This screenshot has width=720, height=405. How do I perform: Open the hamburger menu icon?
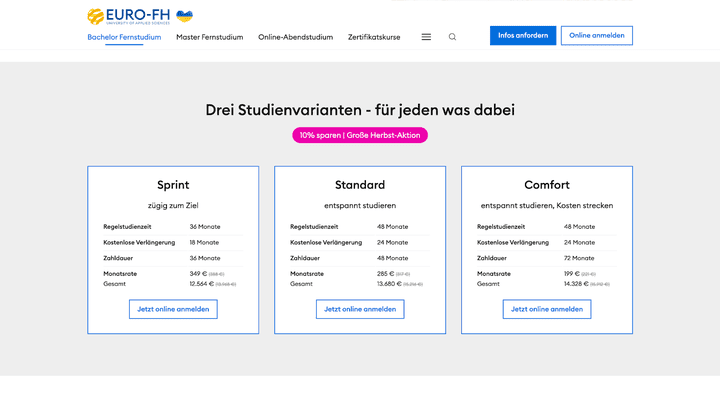click(x=426, y=37)
